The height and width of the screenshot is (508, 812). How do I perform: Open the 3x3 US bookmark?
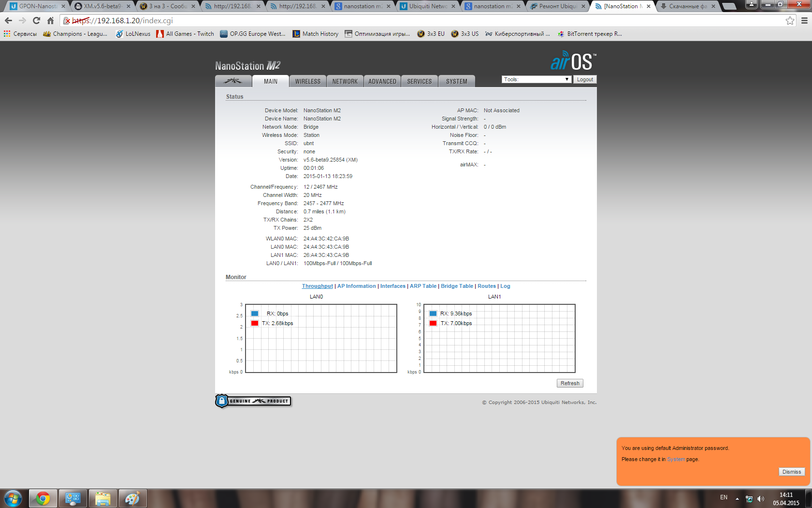[464, 34]
